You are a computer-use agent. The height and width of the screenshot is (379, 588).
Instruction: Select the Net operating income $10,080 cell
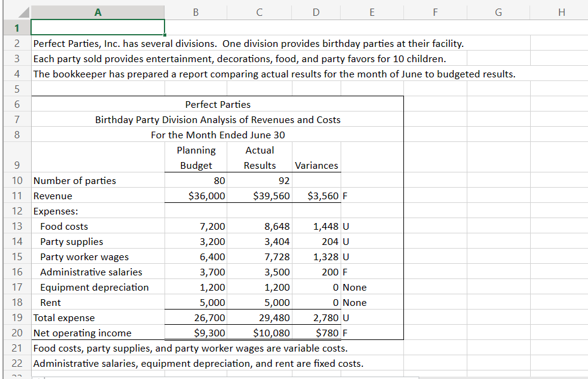point(259,333)
